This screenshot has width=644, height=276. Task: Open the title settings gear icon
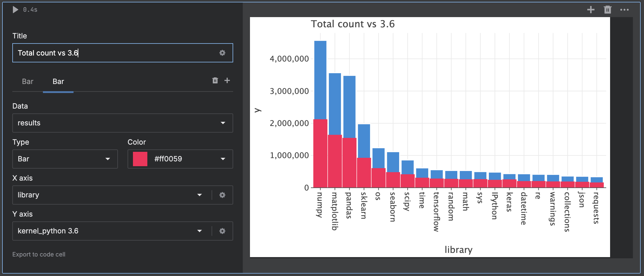(222, 53)
